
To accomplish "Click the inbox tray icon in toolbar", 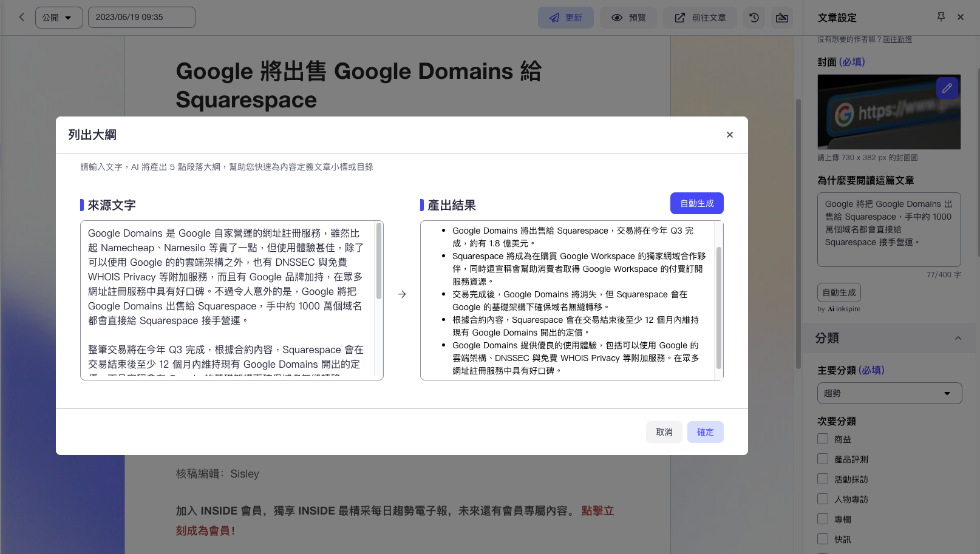I will [x=782, y=18].
